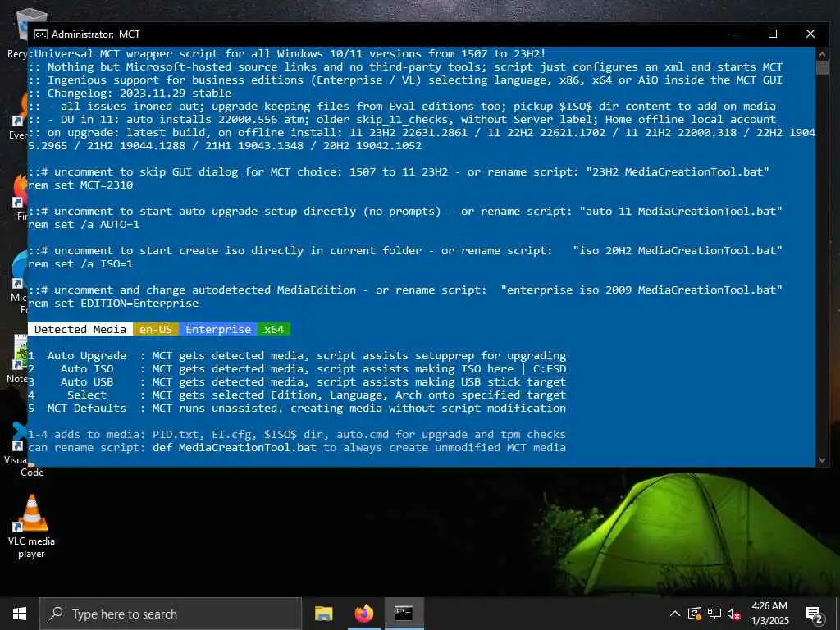Maximize the Administrator: MCT window
Viewport: 840px width, 630px height.
click(x=773, y=34)
